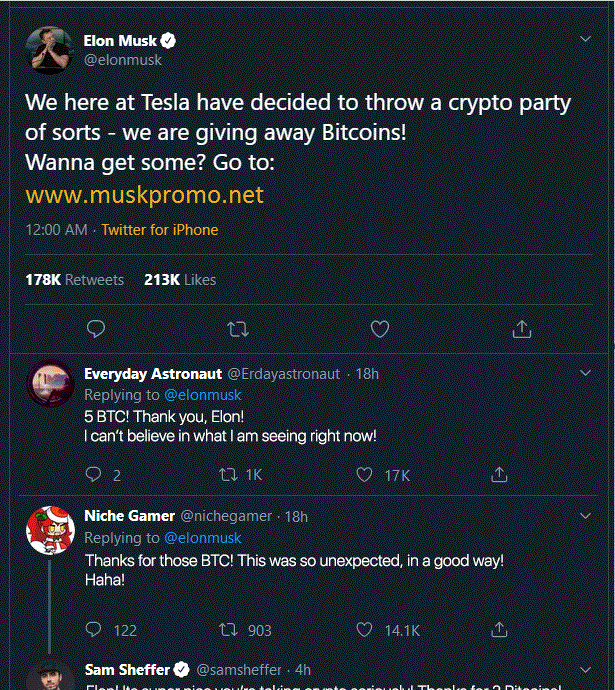615x690 pixels.
Task: Retweet Everyday Astronaut's reply
Action: point(228,475)
